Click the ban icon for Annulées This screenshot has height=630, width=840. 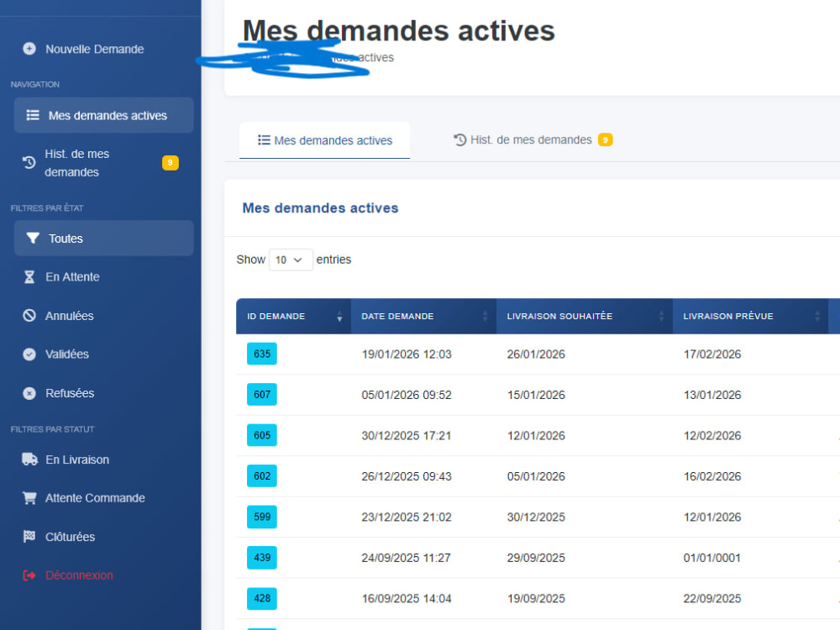pos(29,316)
